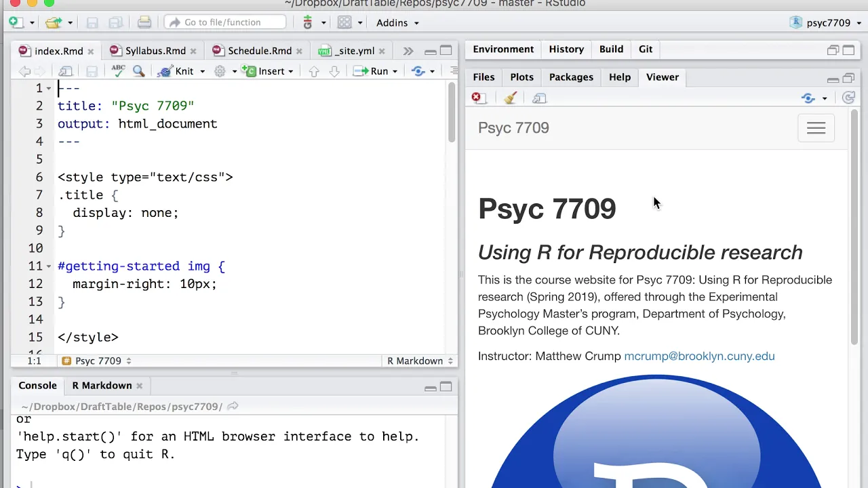Collapse the YAML header at line 1
Image resolution: width=868 pixels, height=488 pixels.
(49, 89)
